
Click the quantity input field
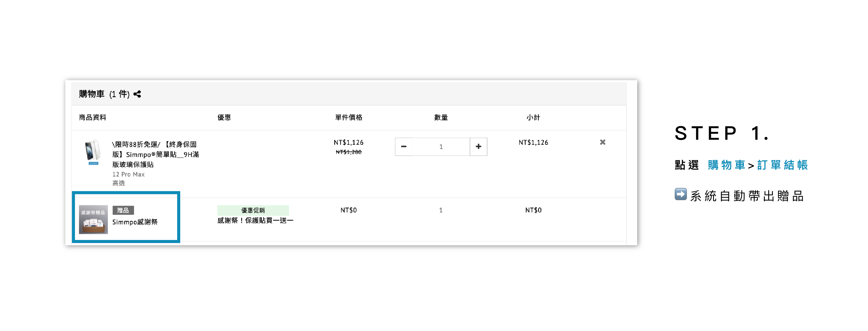click(x=441, y=146)
